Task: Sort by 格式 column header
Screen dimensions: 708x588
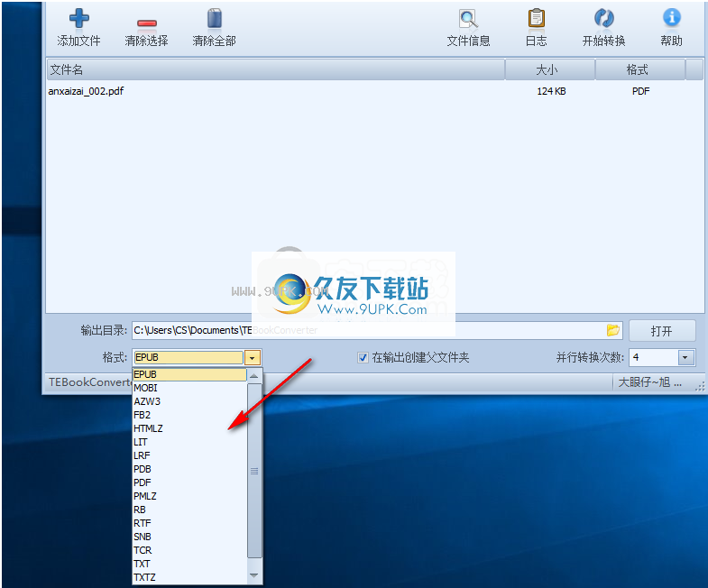Action: [640, 69]
